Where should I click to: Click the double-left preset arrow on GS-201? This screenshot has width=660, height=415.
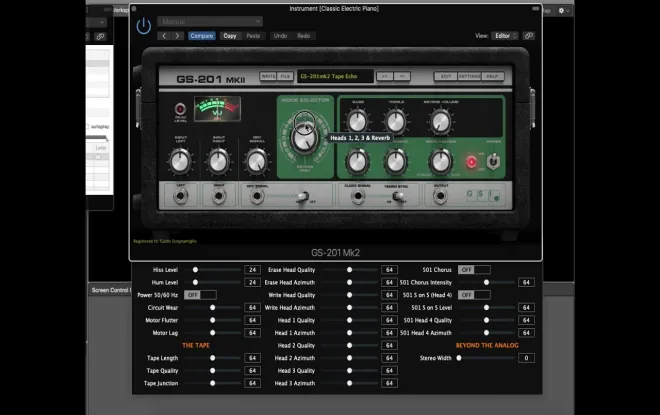pyautogui.click(x=384, y=76)
